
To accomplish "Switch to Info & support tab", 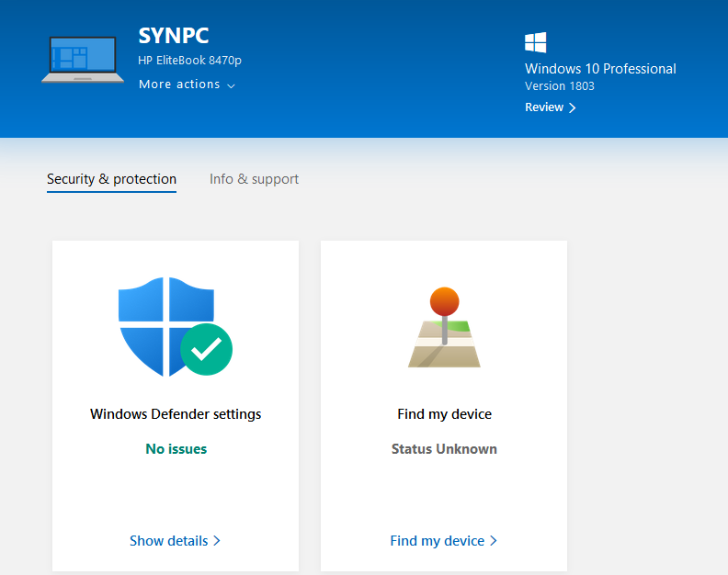I will coord(254,179).
